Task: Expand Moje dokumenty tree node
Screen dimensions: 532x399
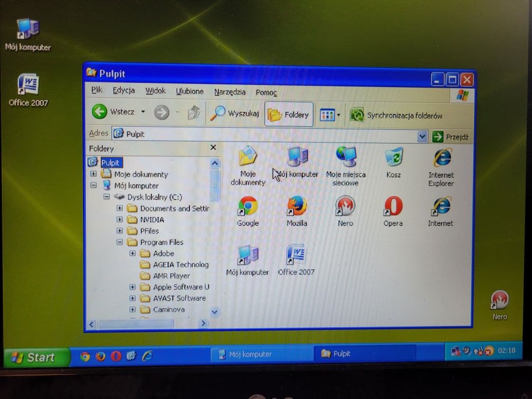Action: 93,174
